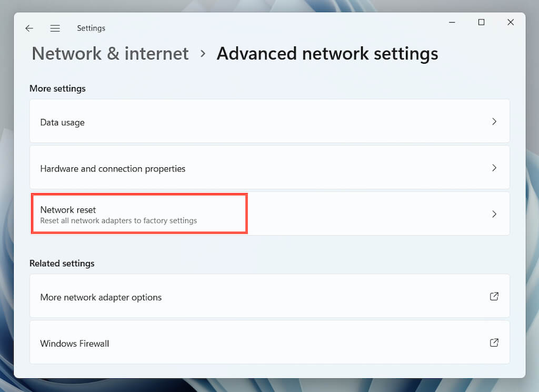Open the Data usage row

point(62,123)
